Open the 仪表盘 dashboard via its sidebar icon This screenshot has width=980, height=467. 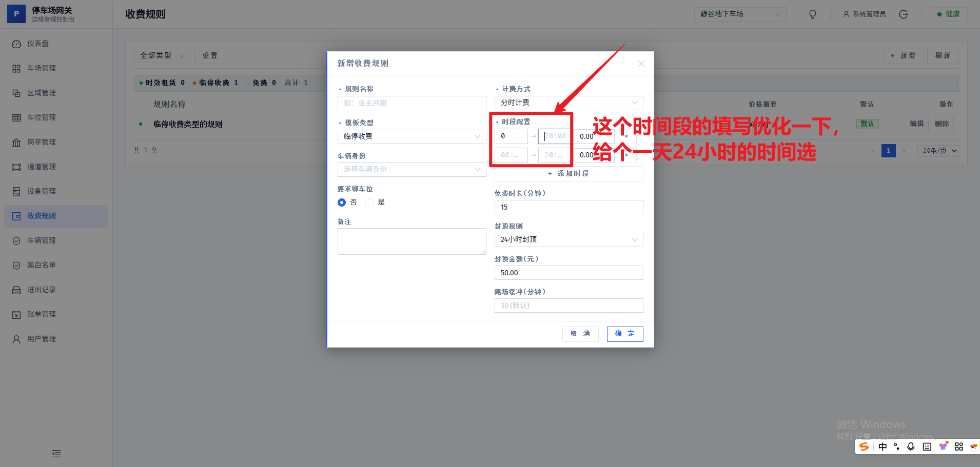pos(17,44)
